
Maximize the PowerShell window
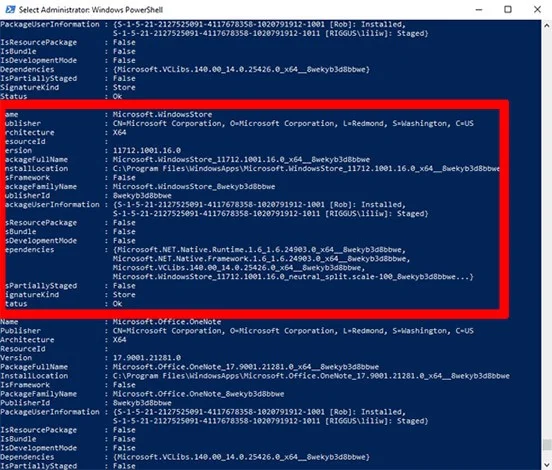click(x=508, y=10)
